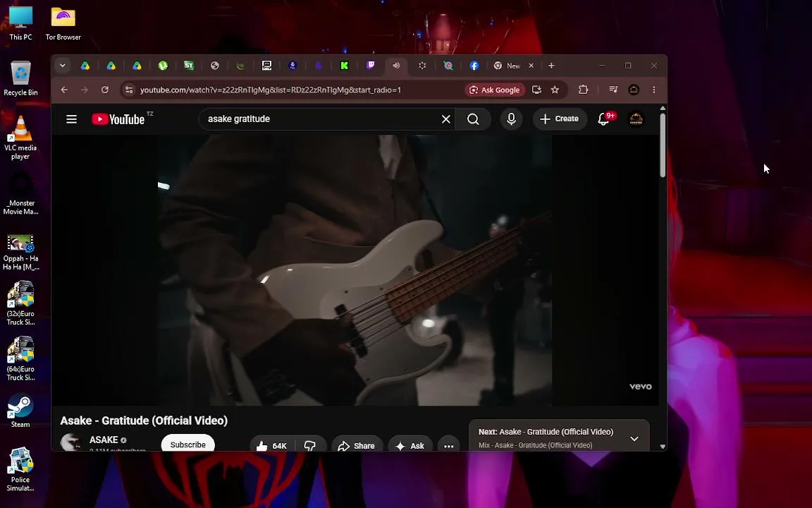Screen dimensions: 812x508
Task: Select This PC desktop icon
Action: tap(20, 23)
